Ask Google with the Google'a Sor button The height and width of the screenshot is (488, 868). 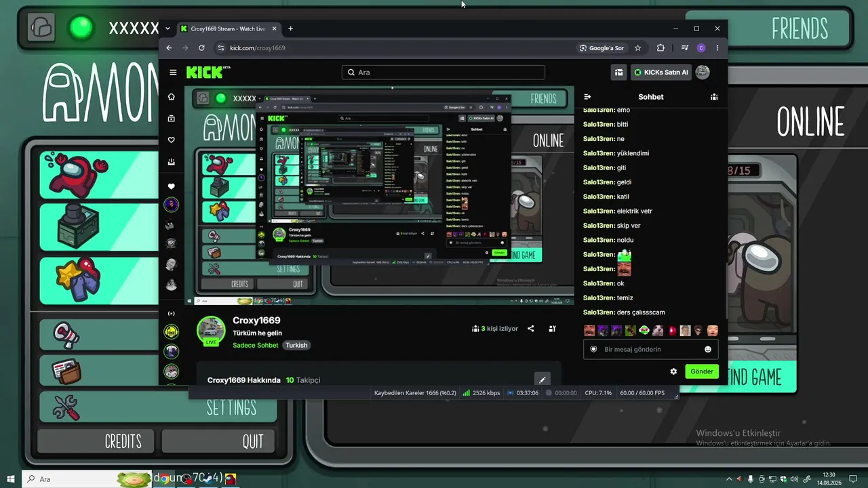[601, 48]
